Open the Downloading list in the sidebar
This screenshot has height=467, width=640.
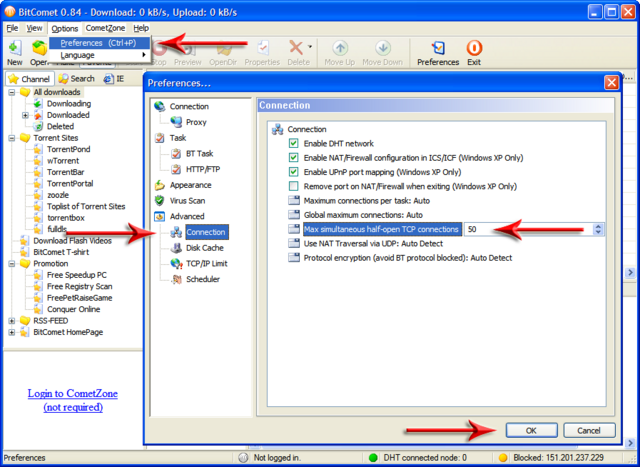(x=69, y=104)
